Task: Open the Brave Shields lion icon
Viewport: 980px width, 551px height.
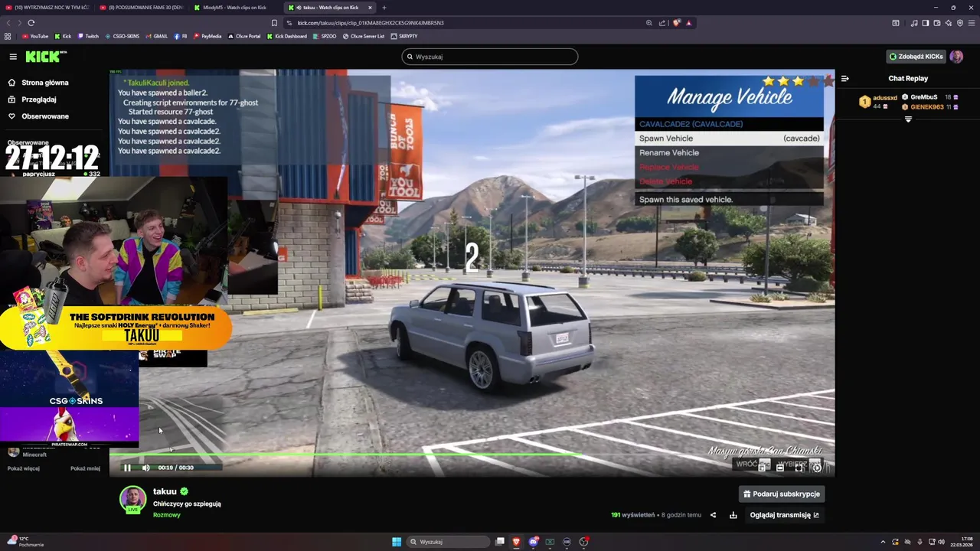Action: [x=676, y=23]
